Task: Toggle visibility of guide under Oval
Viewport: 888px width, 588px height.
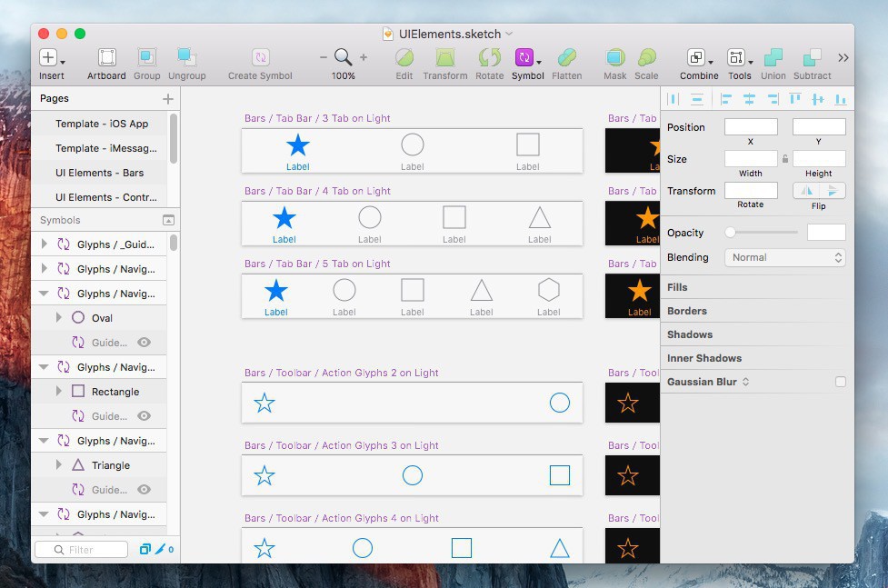Action: point(144,343)
